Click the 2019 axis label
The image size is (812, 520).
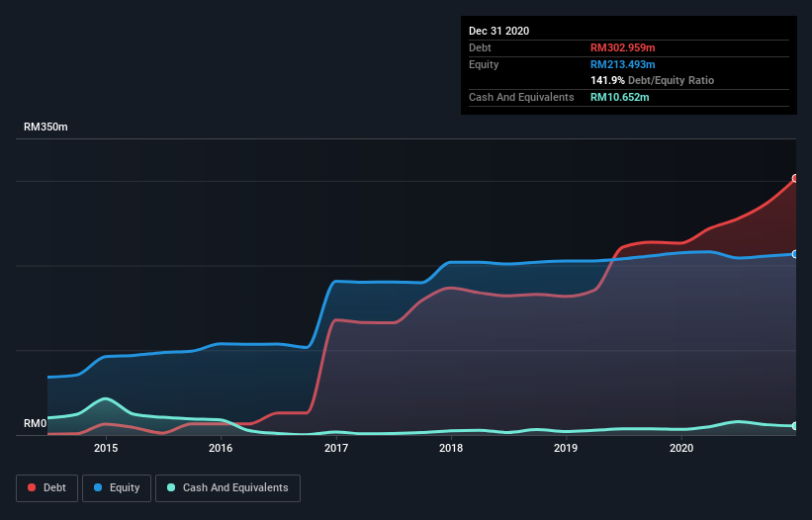pos(566,448)
